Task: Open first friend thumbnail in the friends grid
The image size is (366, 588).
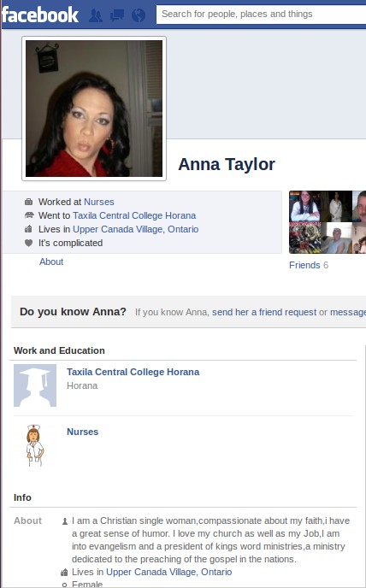Action: 304,206
